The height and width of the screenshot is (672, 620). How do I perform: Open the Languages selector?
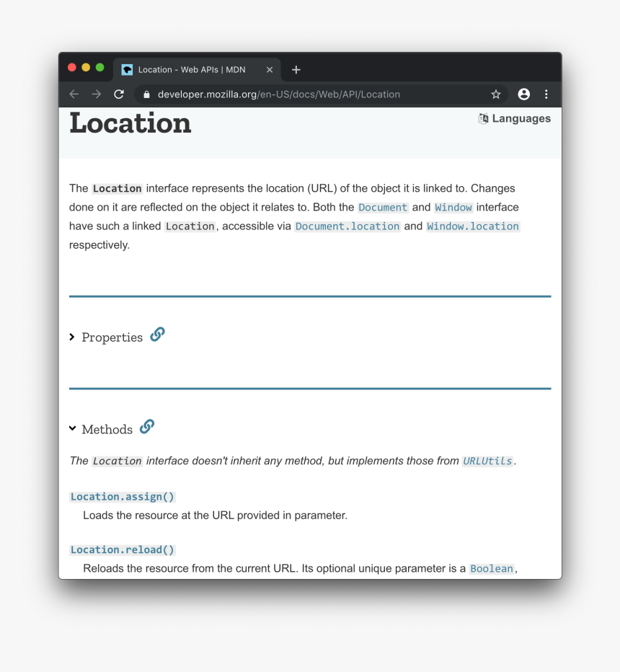click(515, 119)
